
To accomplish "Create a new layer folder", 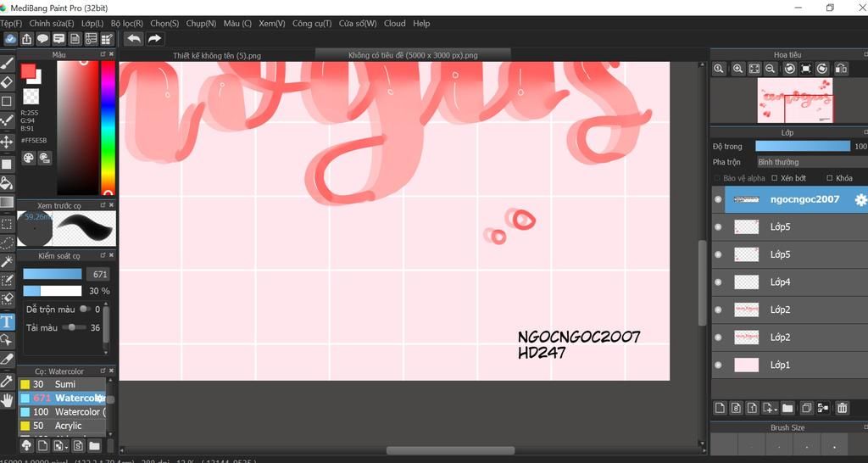I will click(x=787, y=408).
